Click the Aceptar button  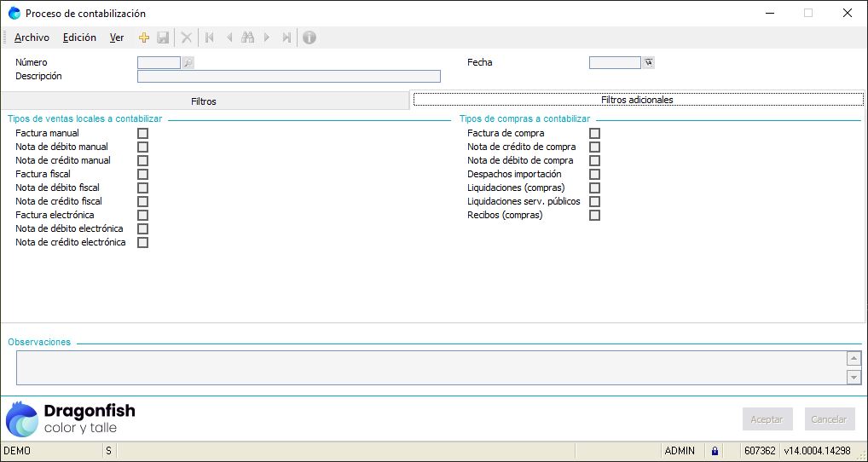767,419
